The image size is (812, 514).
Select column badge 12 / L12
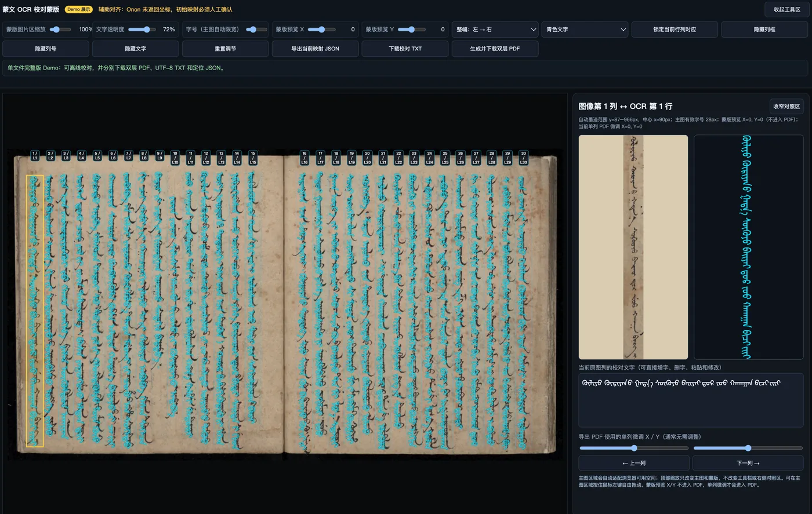point(206,158)
